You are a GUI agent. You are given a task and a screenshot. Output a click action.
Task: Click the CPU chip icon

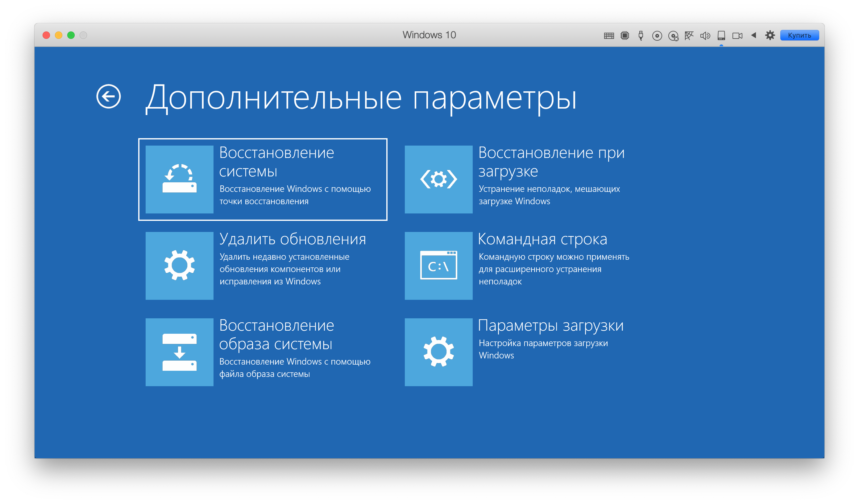(x=625, y=35)
